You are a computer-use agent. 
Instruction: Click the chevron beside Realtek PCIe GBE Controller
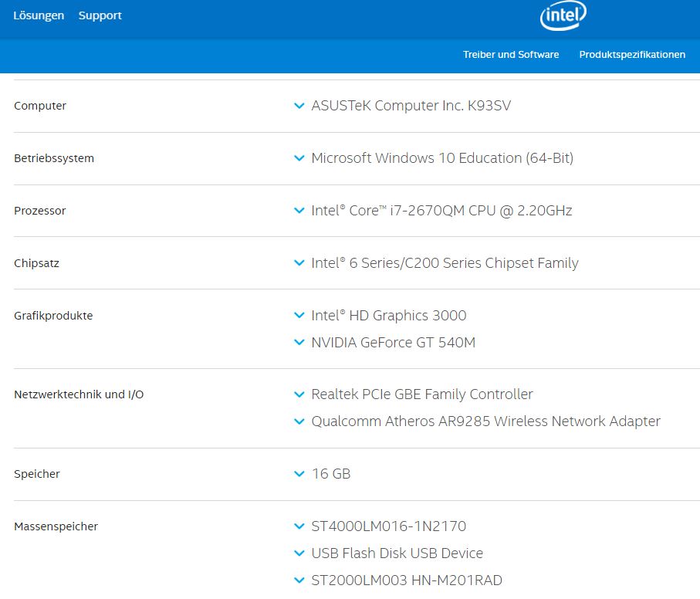pos(299,394)
